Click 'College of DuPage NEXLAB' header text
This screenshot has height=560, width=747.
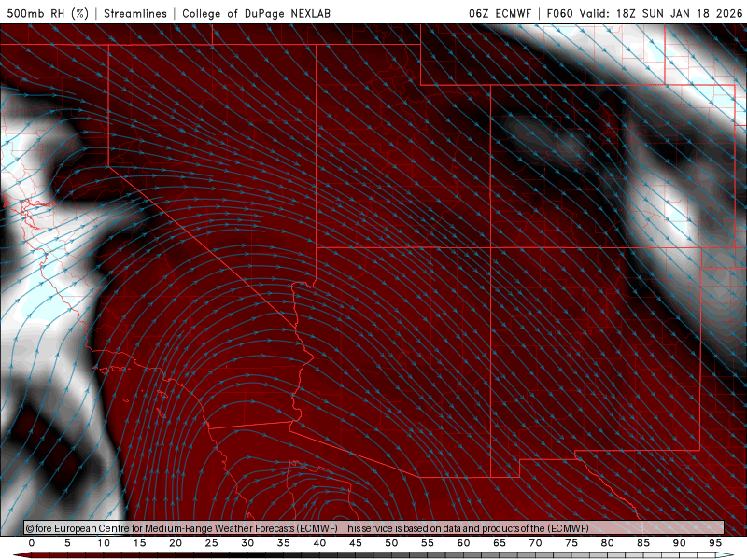click(x=256, y=13)
